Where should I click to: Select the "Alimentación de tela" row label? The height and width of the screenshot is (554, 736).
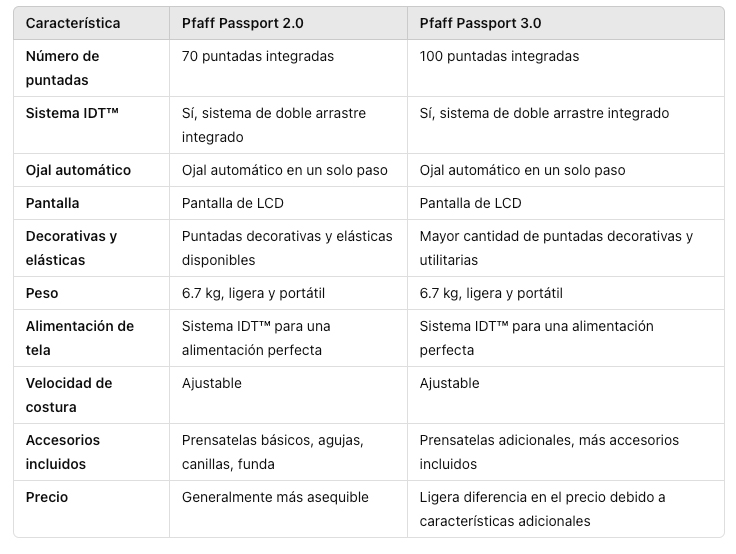(x=79, y=338)
